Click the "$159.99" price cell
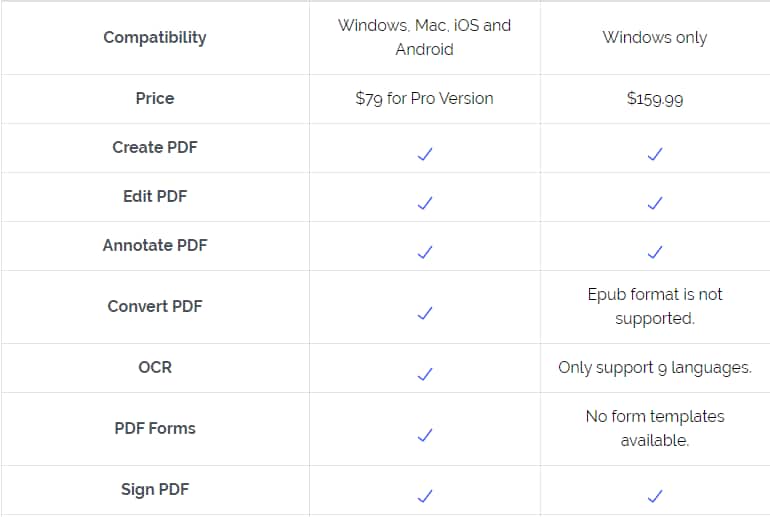 (x=655, y=99)
